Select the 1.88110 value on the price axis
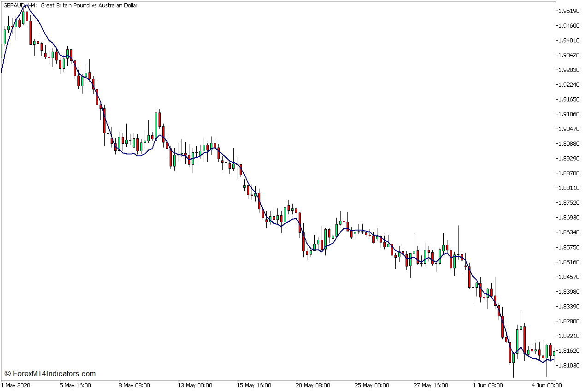 569,187
